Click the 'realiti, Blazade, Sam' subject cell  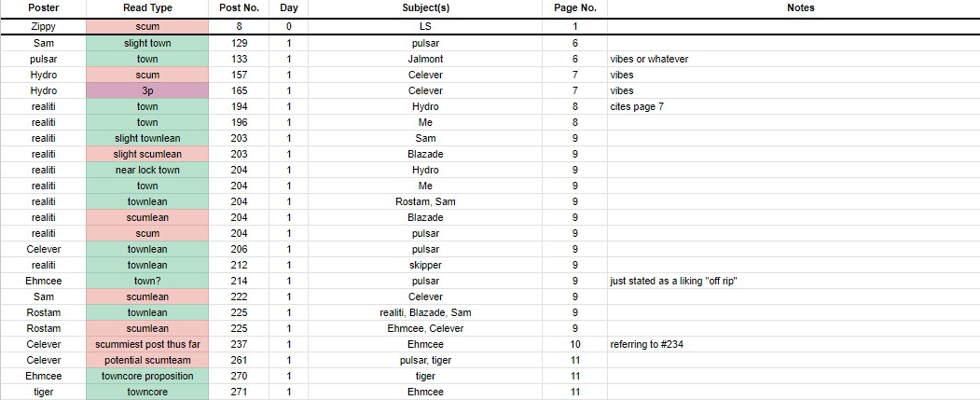click(425, 312)
